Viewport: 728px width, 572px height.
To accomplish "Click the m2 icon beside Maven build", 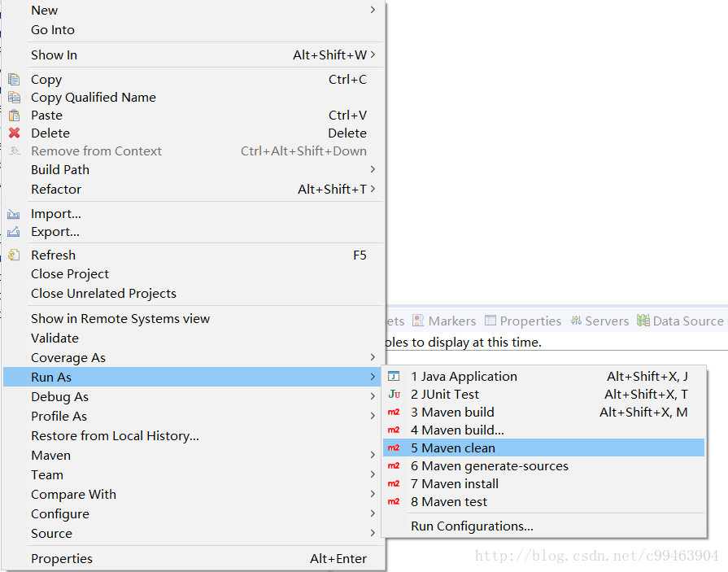I will tap(394, 413).
